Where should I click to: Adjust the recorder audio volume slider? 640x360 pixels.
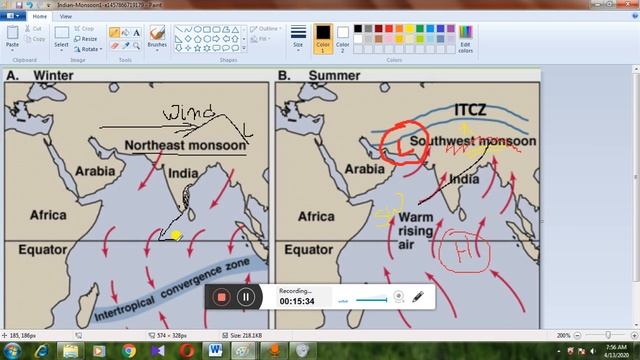[371, 300]
